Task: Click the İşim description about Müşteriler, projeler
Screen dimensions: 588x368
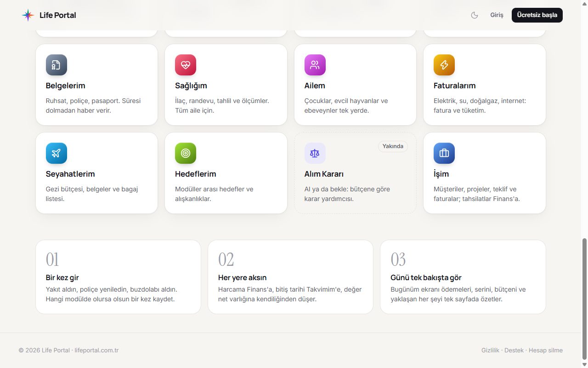Action: (477, 194)
